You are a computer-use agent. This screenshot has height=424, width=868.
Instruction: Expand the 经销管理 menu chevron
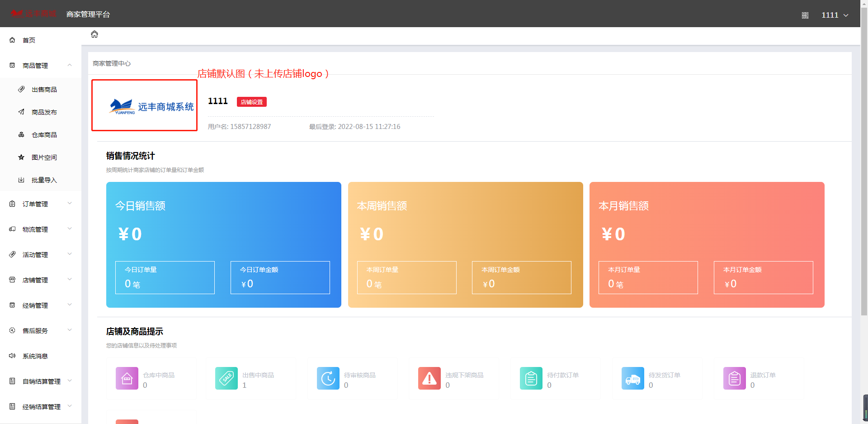(x=70, y=305)
